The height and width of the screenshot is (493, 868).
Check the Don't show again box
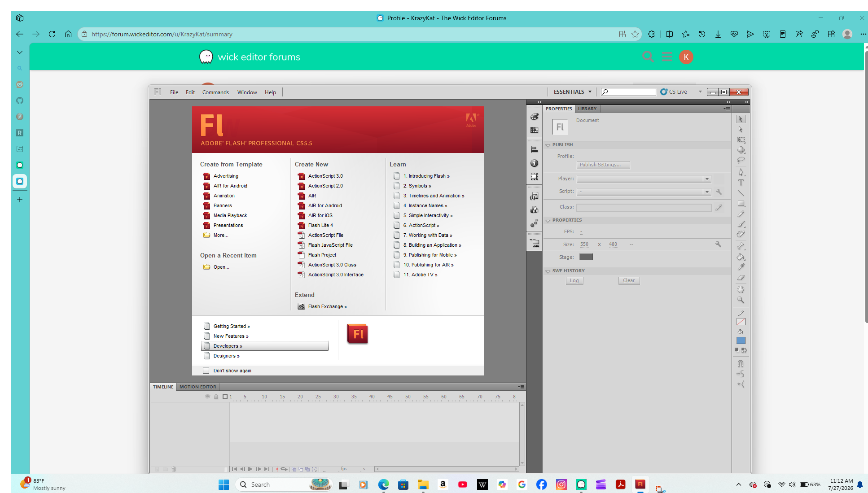point(206,371)
